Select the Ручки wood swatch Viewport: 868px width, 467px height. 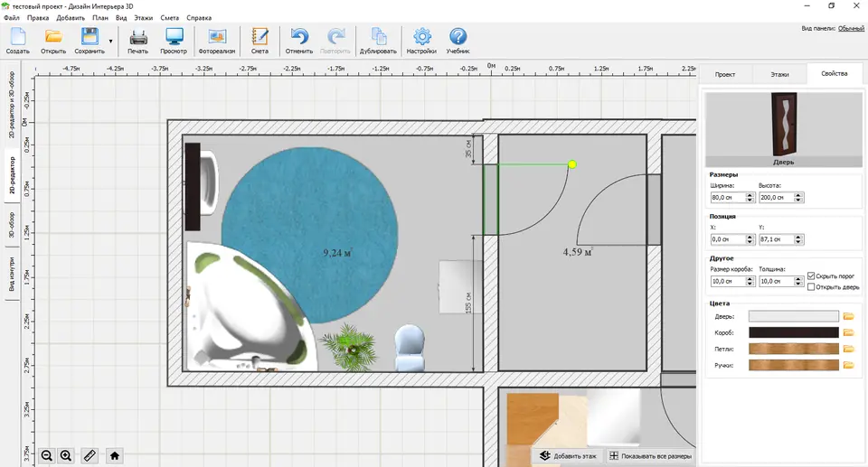point(793,365)
